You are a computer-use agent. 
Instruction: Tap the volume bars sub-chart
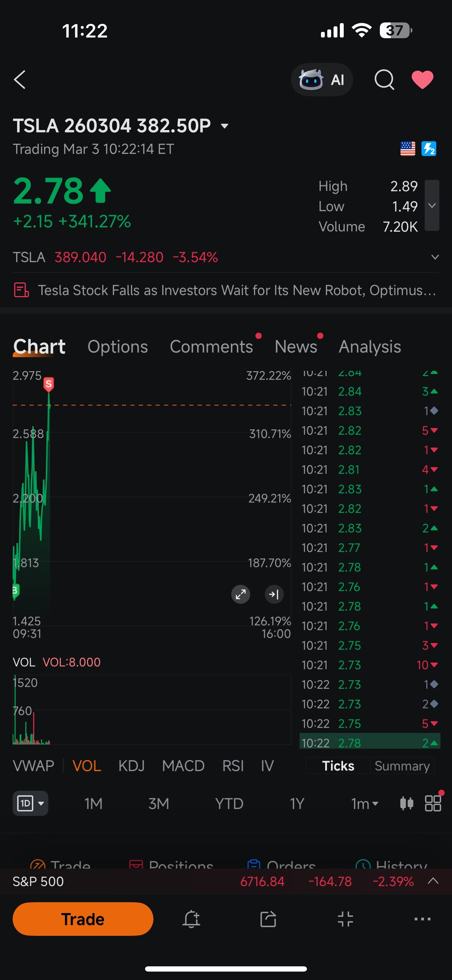click(x=152, y=709)
